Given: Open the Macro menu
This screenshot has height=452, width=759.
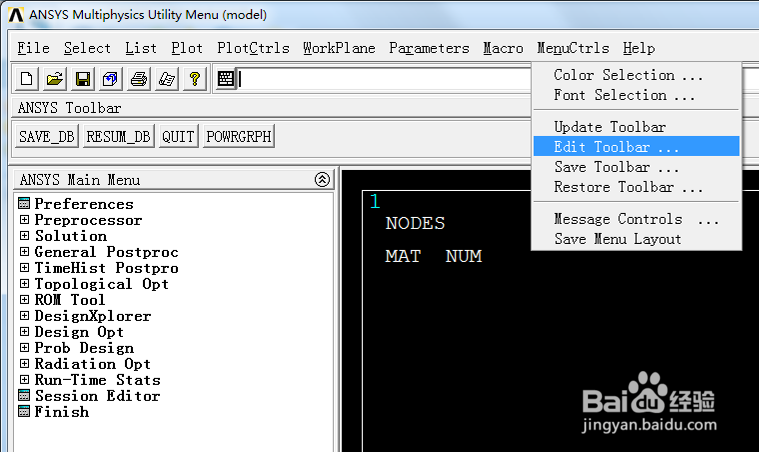Looking at the screenshot, I should tap(503, 48).
